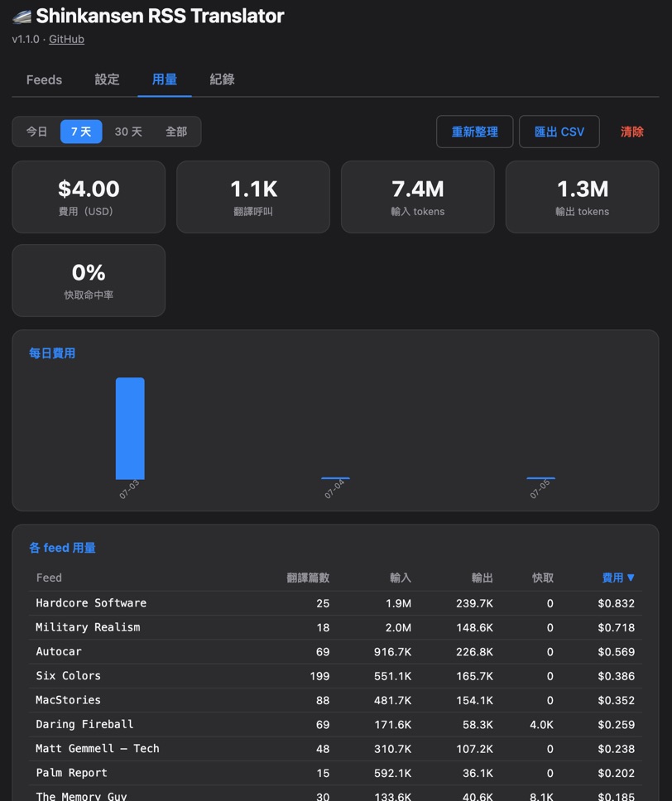Click the 239.7K output value cell
The width and height of the screenshot is (672, 801).
pos(475,603)
